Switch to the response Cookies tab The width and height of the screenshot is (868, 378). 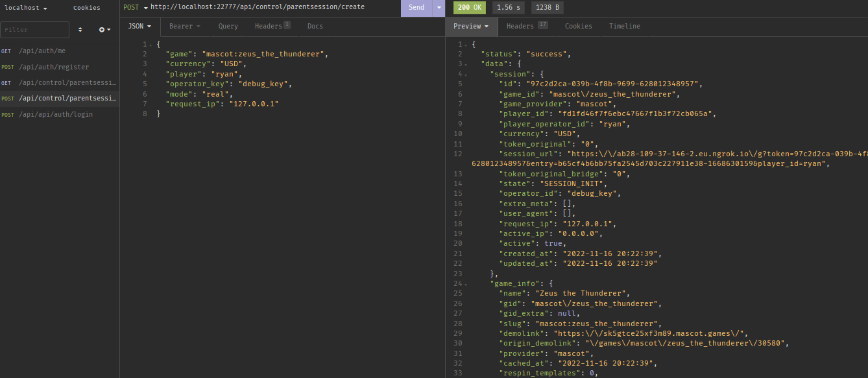[x=578, y=26]
